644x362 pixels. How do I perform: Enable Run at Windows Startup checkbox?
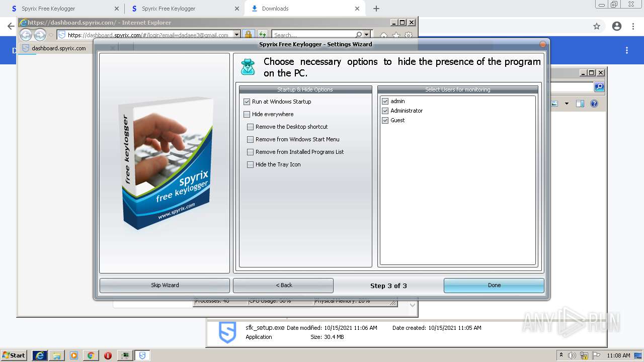coord(247,102)
